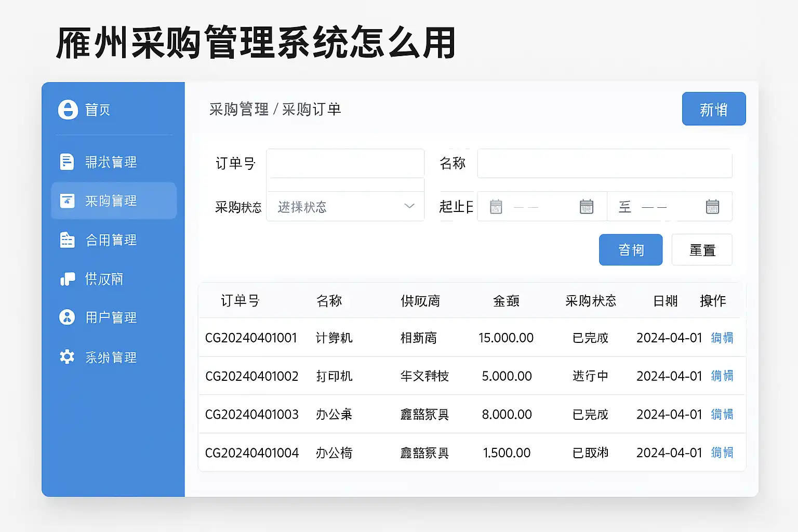Click the white reset button

702,250
